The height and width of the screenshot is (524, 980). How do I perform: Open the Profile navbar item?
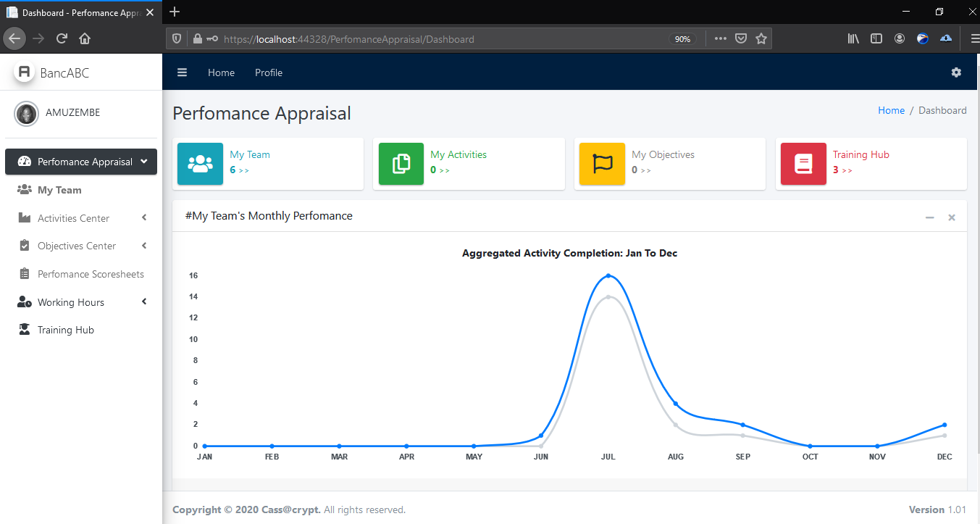click(269, 72)
